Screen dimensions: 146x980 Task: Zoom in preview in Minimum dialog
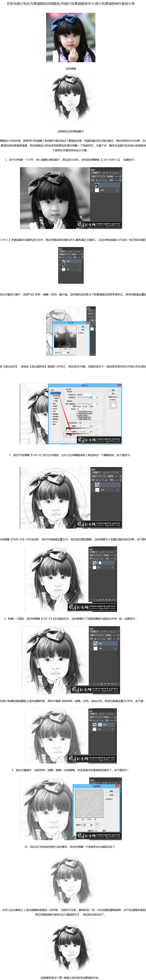(x=70, y=349)
